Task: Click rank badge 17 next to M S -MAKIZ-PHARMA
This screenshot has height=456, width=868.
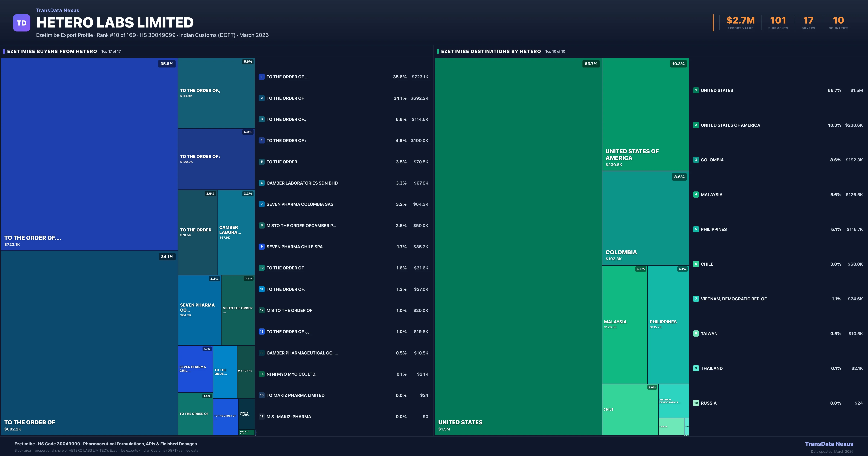Action: point(261,417)
